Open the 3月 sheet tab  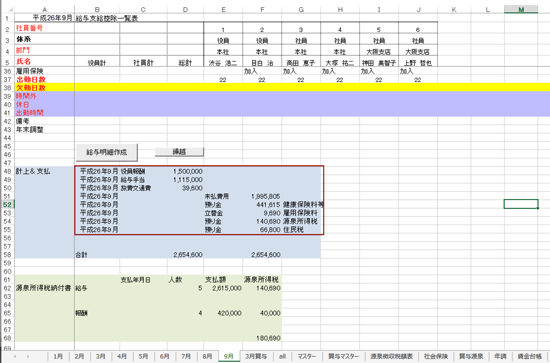101,356
